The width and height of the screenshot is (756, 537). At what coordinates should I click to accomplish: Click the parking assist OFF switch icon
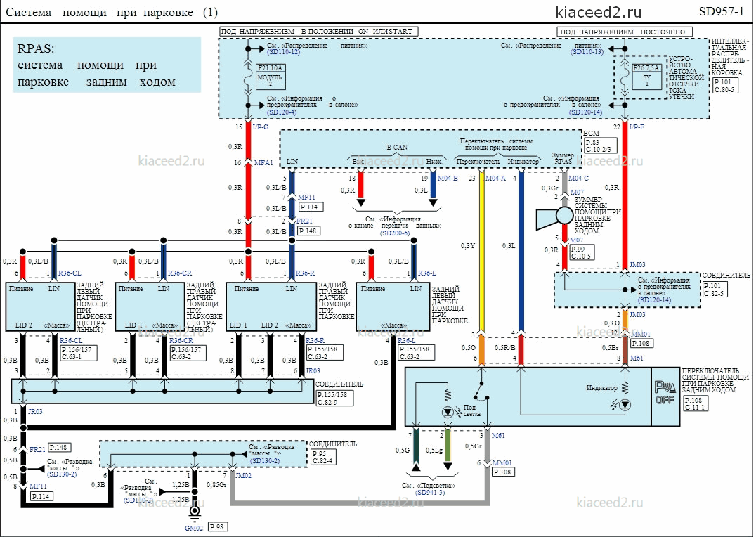coord(665,393)
